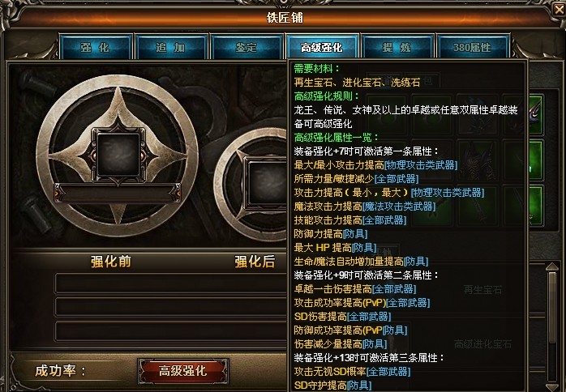Go to the 提炼 tab
Screen dimensions: 566x392
pos(397,47)
